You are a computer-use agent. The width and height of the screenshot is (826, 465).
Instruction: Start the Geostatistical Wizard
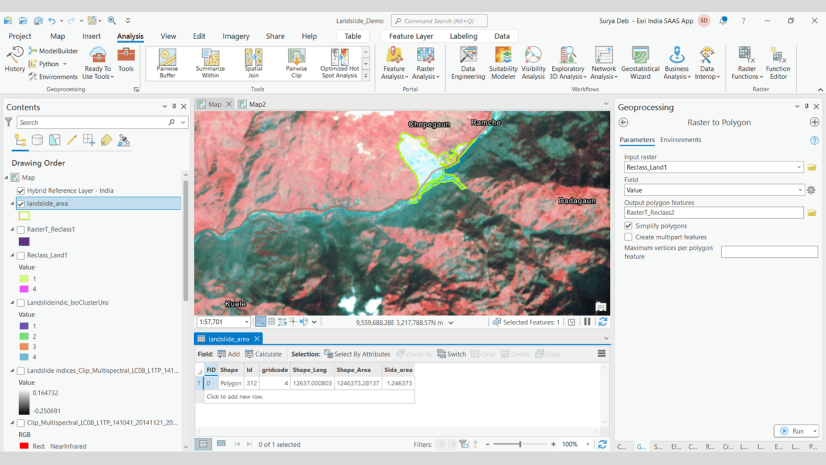[640, 63]
